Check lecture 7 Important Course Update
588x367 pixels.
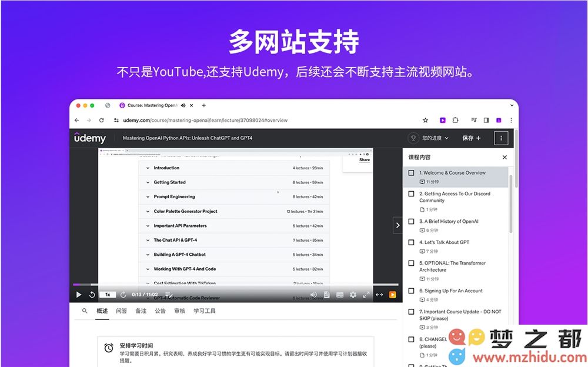[x=412, y=312]
